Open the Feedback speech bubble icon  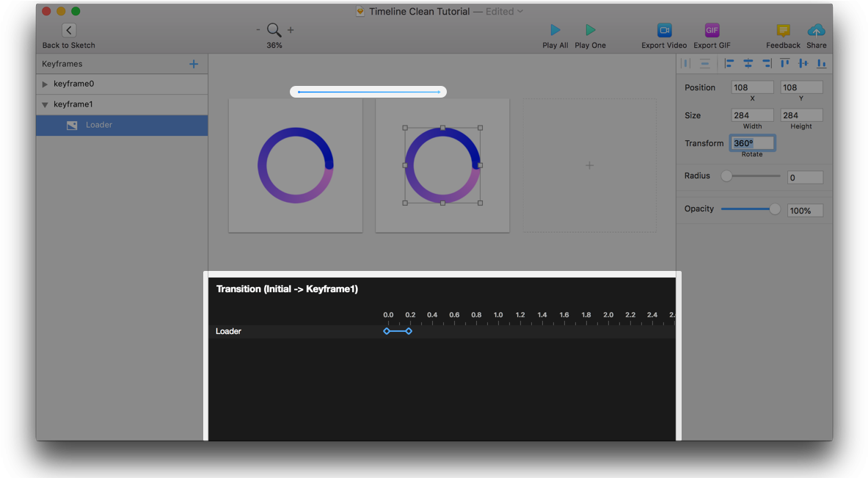(x=783, y=30)
